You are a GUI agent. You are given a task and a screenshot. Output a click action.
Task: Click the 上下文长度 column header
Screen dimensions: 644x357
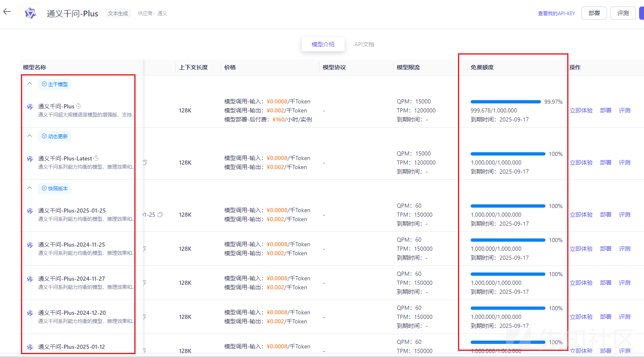click(193, 67)
